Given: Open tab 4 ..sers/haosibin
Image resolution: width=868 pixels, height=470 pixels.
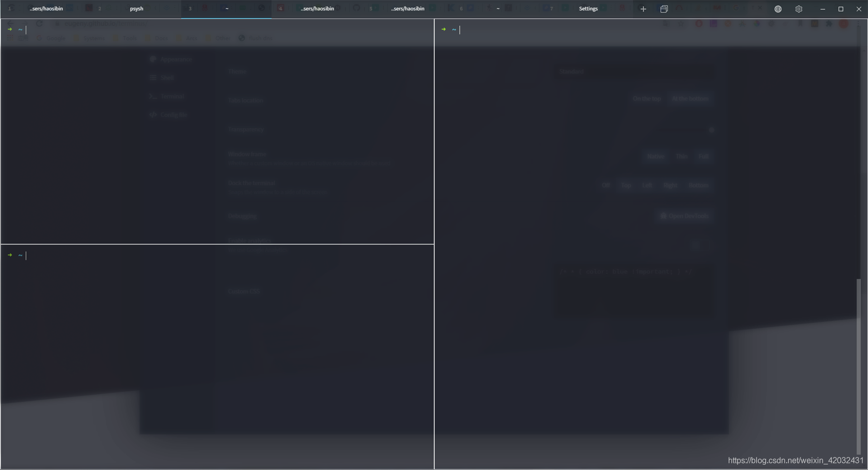Looking at the screenshot, I should coord(317,9).
